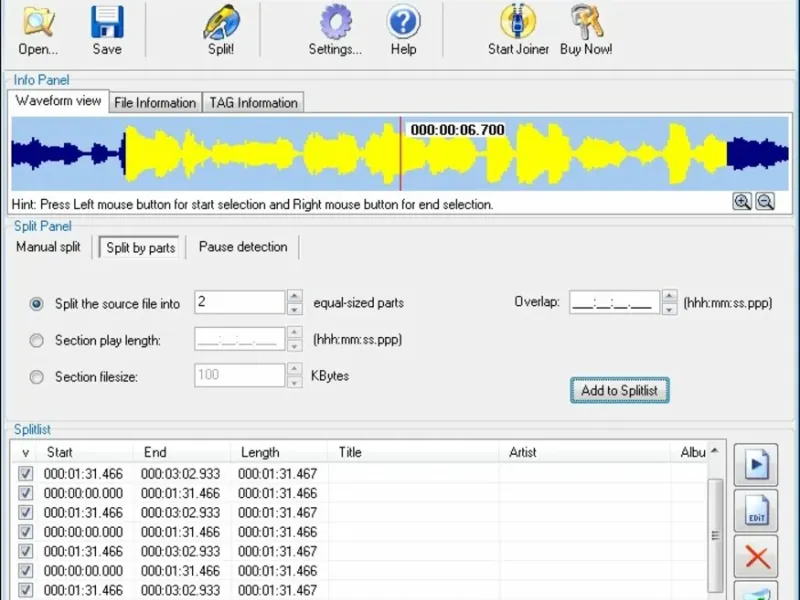Edit the selected splitlist entry
The image size is (800, 600).
(x=756, y=510)
